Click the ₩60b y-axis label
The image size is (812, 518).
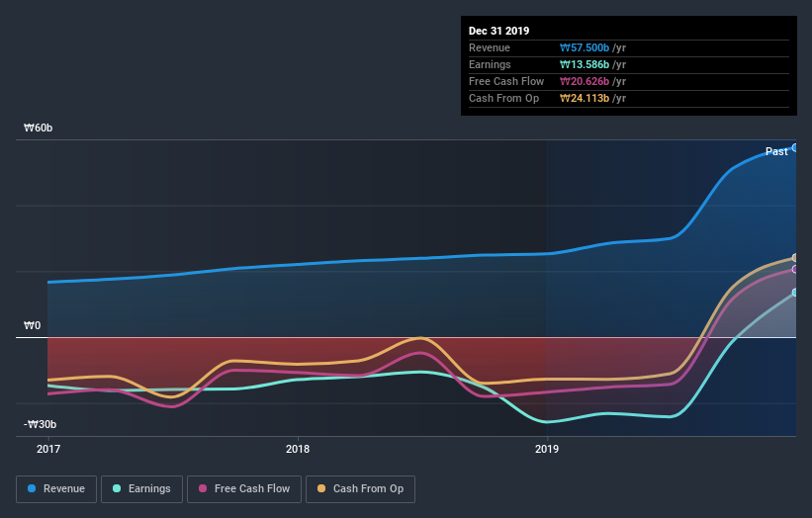(38, 128)
